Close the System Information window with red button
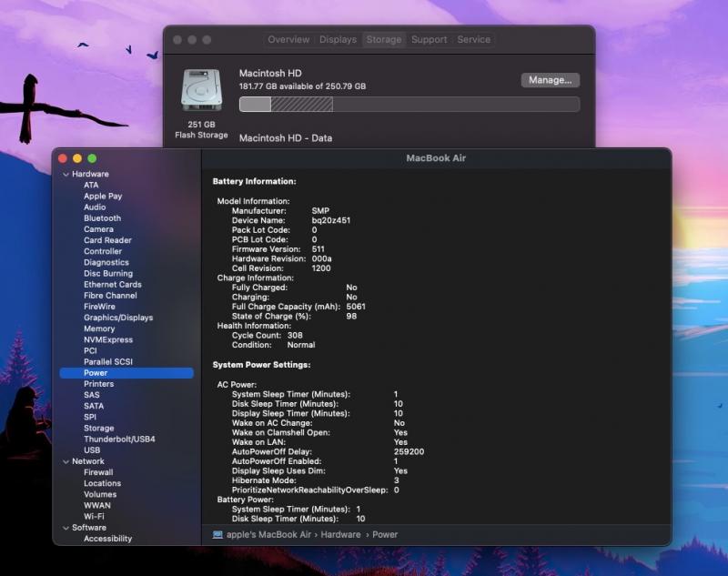728x576 pixels. pos(63,158)
